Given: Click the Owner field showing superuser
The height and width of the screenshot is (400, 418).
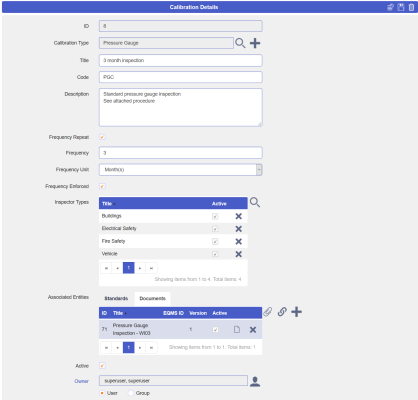Looking at the screenshot, I should point(173,381).
